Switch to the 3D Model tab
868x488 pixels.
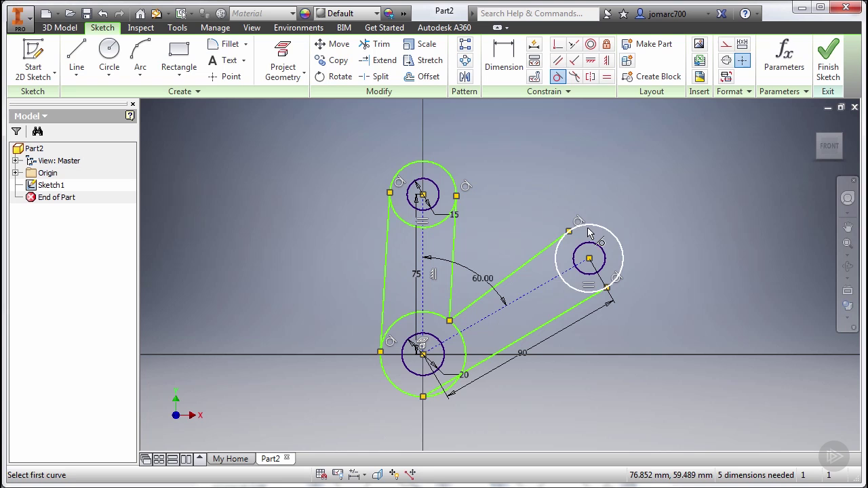60,28
